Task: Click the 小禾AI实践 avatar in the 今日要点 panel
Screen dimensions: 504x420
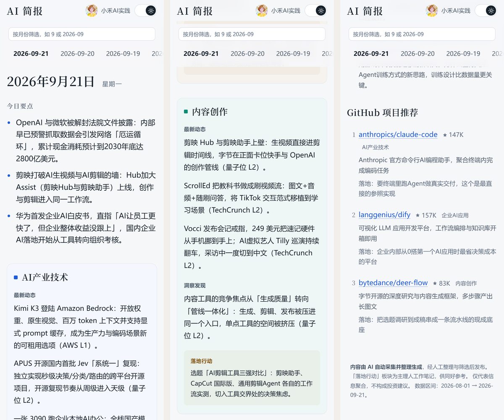Action: click(x=92, y=11)
